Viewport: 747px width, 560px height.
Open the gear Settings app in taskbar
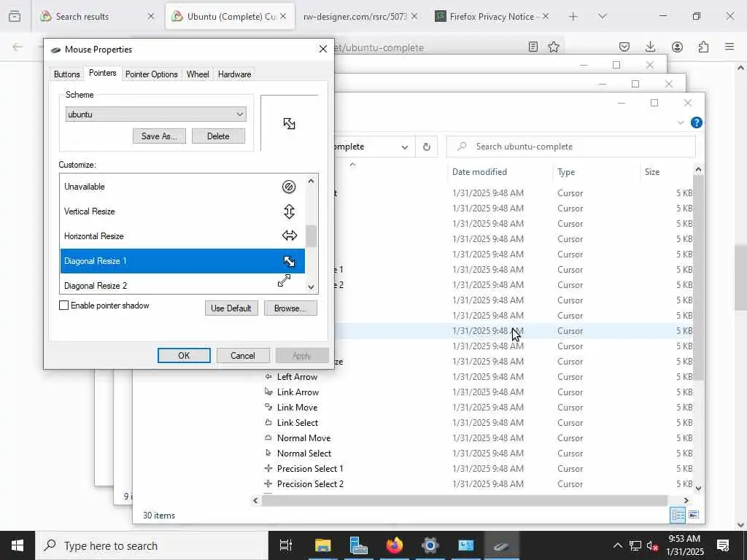tap(430, 545)
